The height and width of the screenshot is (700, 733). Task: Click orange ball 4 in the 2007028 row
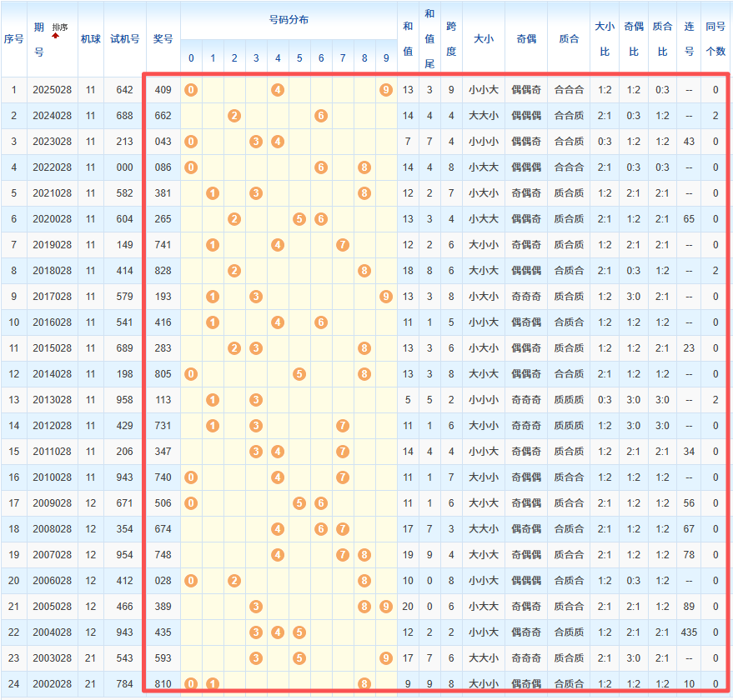click(x=278, y=555)
